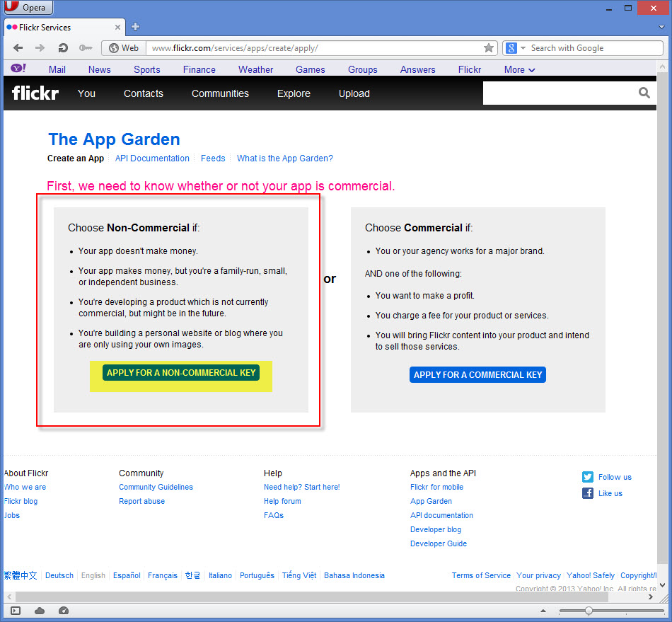Open Opera Link cloud icon
The image size is (672, 622).
click(40, 611)
